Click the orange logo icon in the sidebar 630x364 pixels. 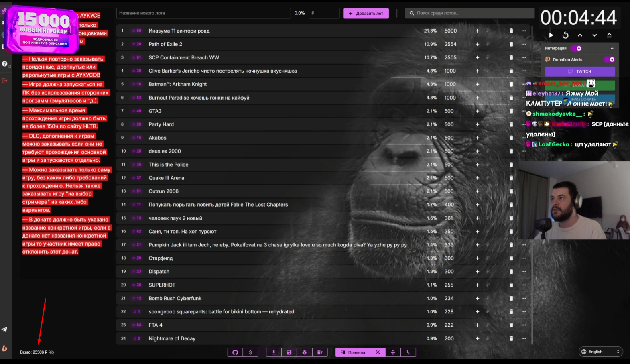click(x=5, y=348)
